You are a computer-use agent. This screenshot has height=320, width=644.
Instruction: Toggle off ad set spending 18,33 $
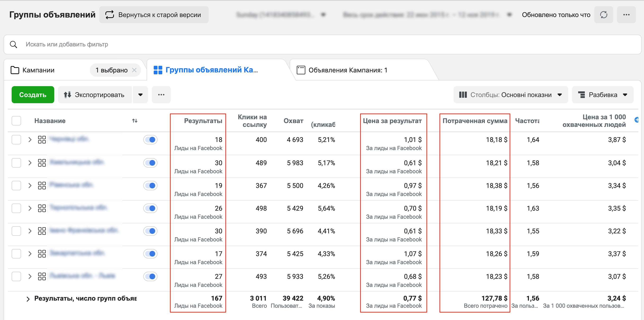(150, 231)
